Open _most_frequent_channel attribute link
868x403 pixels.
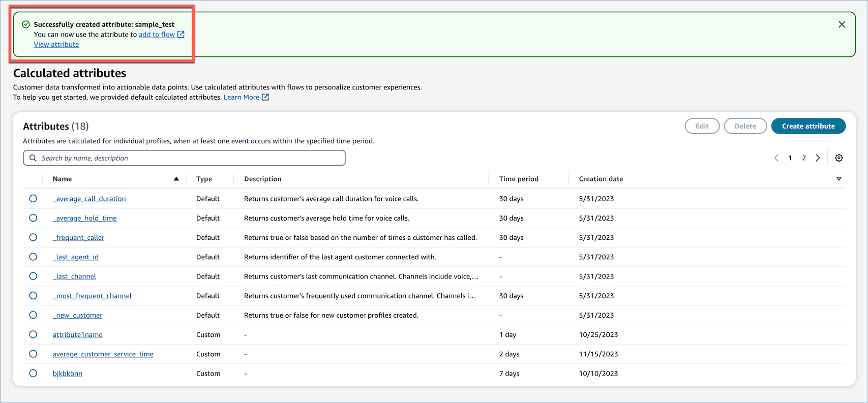92,296
